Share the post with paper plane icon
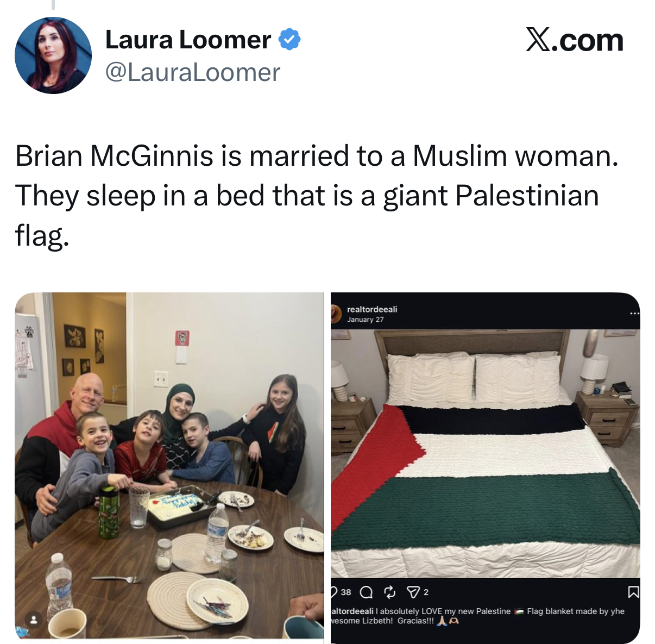 coord(414,592)
